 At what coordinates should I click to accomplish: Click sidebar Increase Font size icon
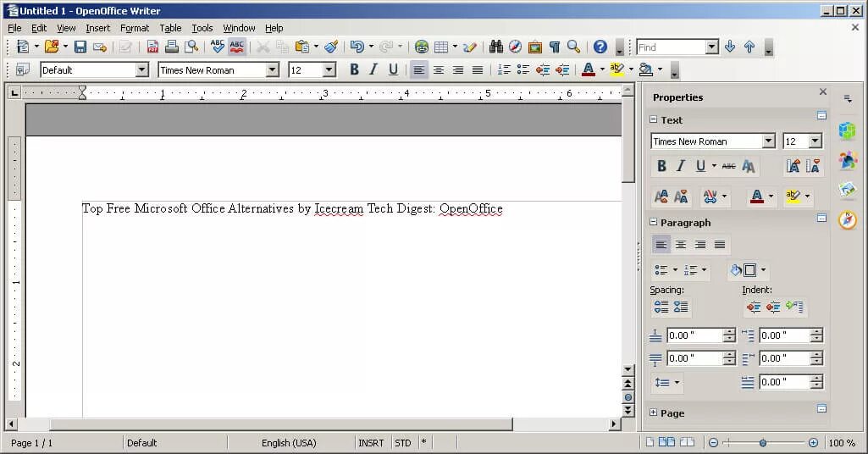coord(793,166)
